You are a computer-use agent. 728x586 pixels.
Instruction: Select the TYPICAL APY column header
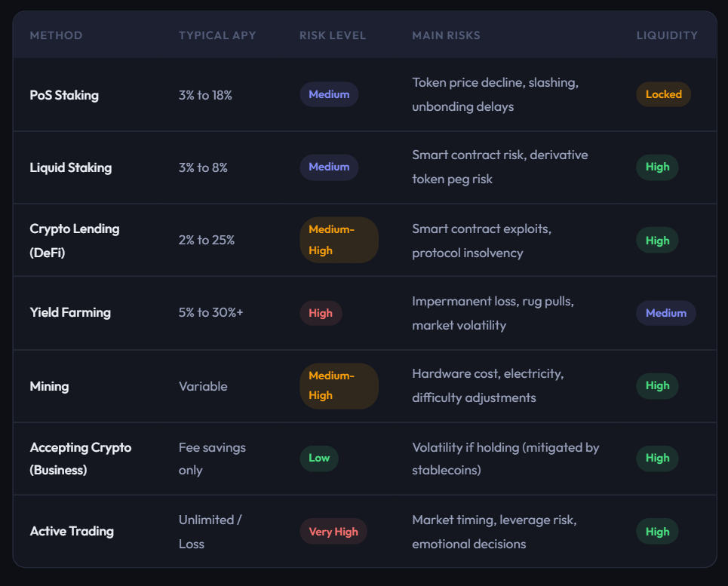pos(217,35)
